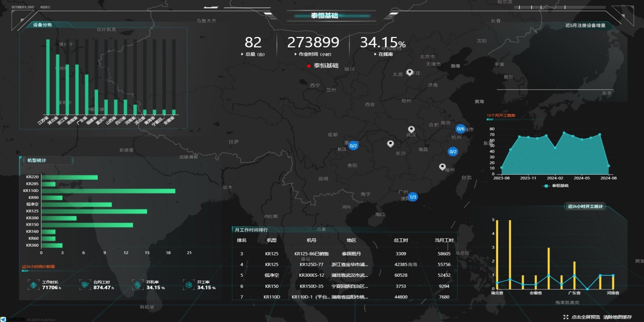Click the 泰恒基础 header title
Screen dimensions: 644x322
pos(325,16)
